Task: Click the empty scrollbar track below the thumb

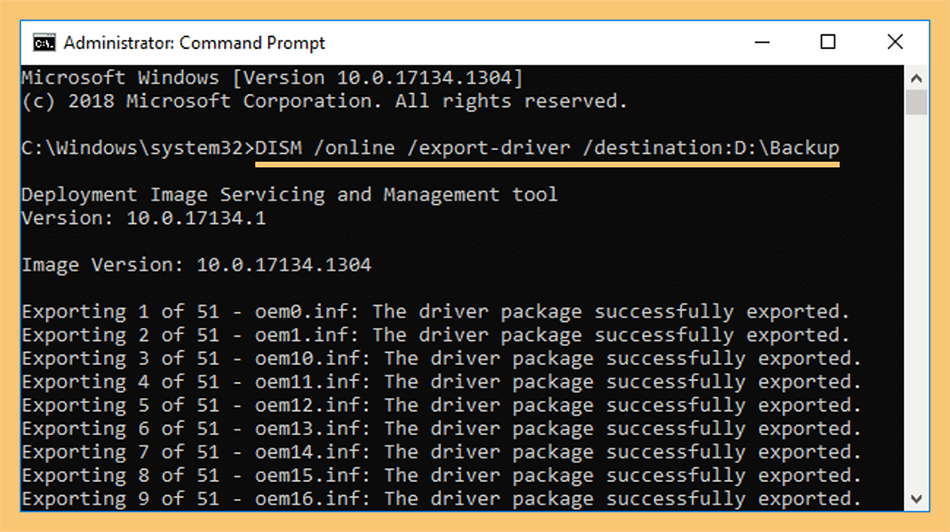Action: click(916, 301)
